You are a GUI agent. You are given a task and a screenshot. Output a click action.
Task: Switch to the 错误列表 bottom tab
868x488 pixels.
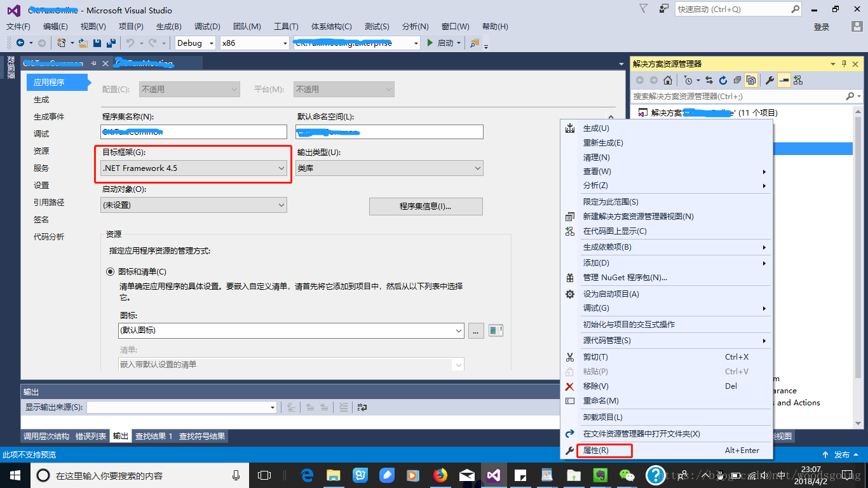tap(91, 437)
